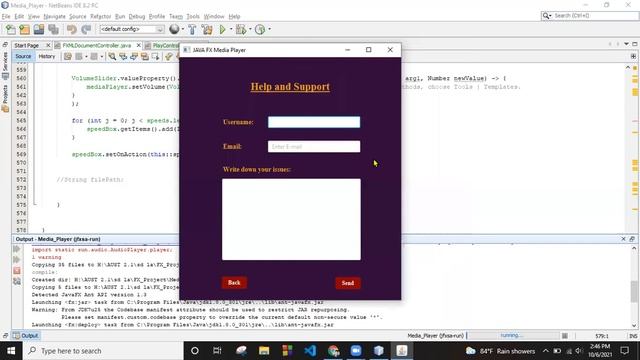Click the green Run Project play icon
The image size is (640, 360).
[222, 29]
